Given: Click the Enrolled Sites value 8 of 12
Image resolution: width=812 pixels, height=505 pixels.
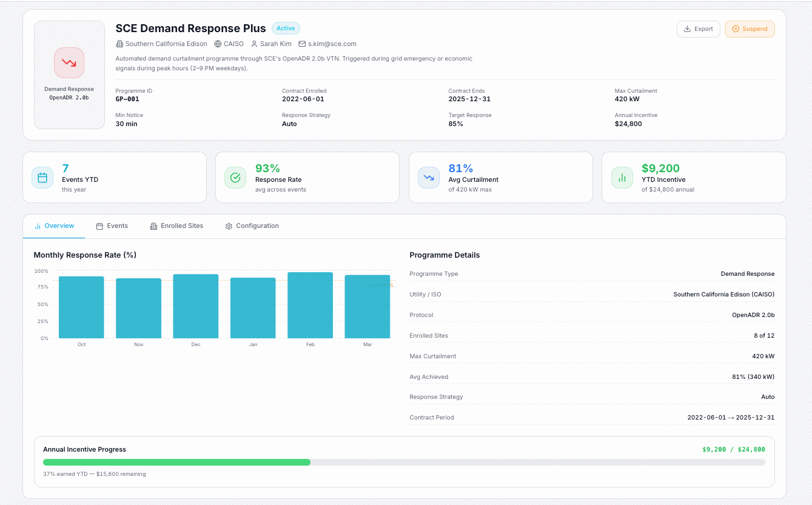Looking at the screenshot, I should (764, 336).
